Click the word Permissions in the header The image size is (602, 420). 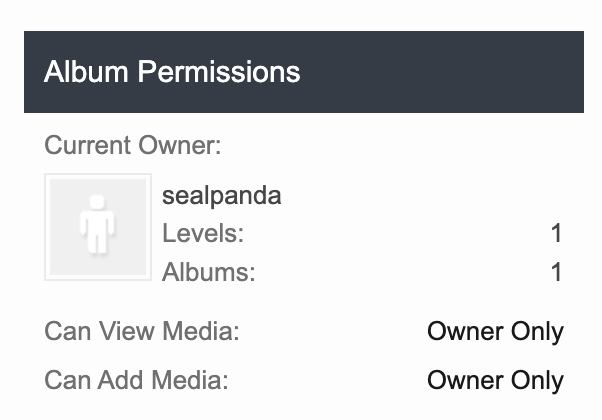pyautogui.click(x=219, y=72)
